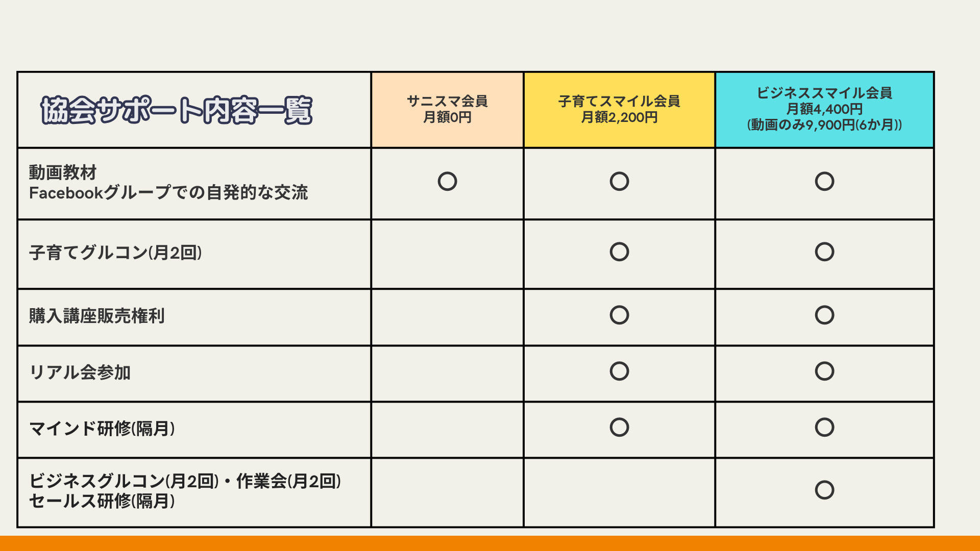The image size is (980, 551).
Task: Click the 子育てグルコン(月2回) row label
Action: coord(115,253)
